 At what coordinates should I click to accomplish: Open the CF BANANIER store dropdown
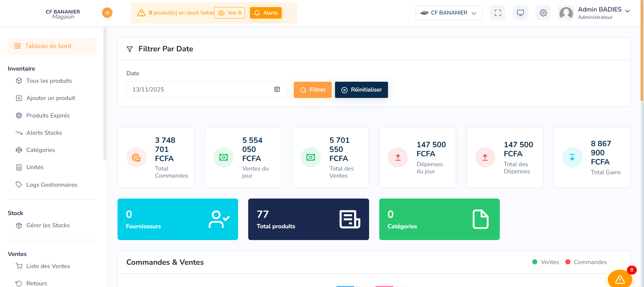coord(448,13)
